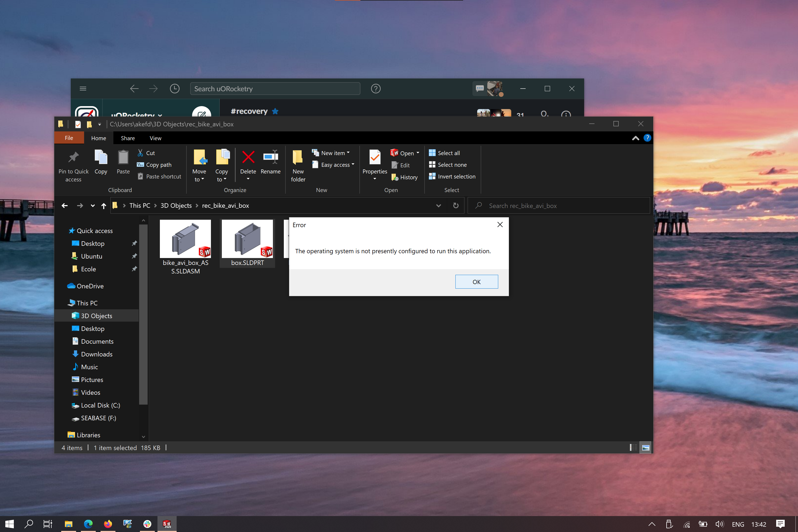This screenshot has width=798, height=532.
Task: Click the Pin to Quick access icon
Action: 73,157
